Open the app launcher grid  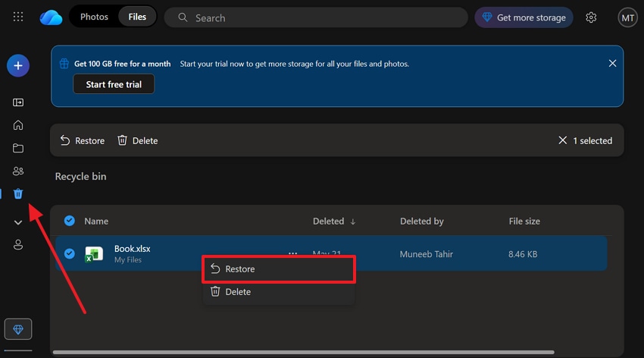point(18,17)
